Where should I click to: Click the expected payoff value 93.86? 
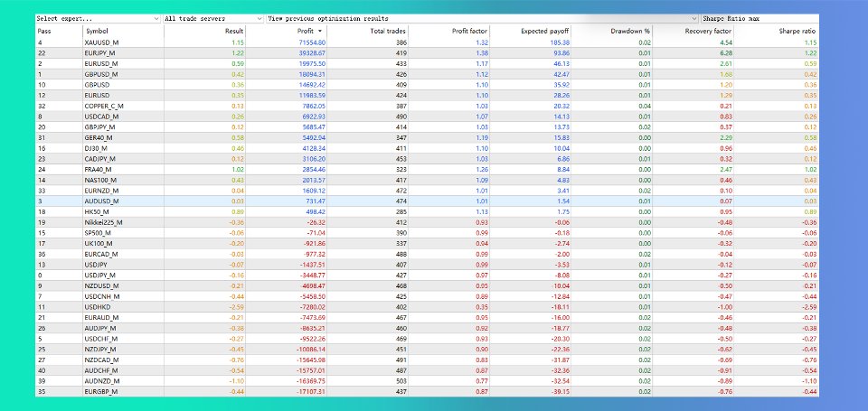[x=561, y=53]
